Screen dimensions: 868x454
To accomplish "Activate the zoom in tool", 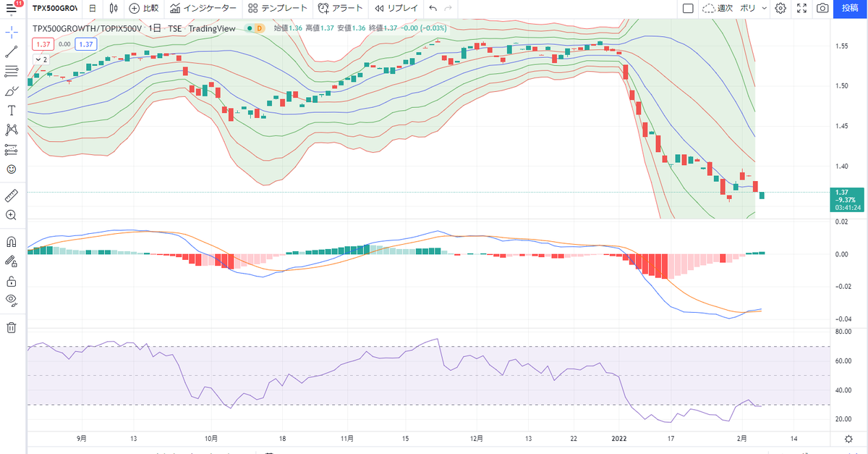I will click(11, 215).
